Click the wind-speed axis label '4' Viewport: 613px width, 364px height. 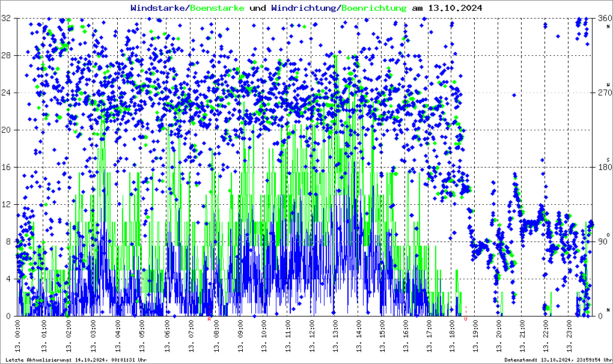pos(8,279)
